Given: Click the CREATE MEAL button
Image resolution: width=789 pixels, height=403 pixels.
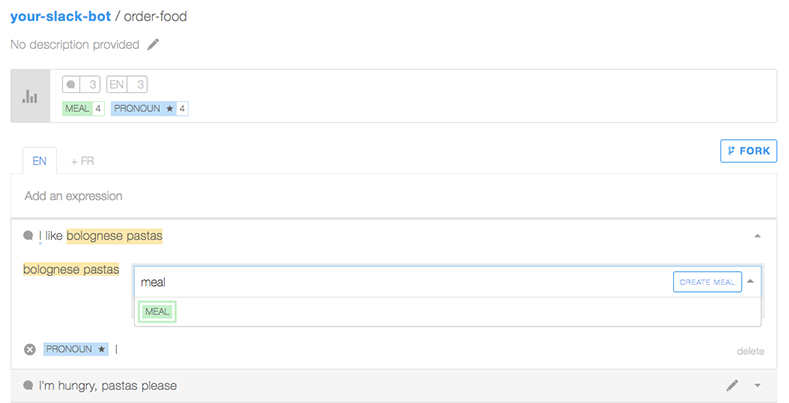Looking at the screenshot, I should [707, 282].
